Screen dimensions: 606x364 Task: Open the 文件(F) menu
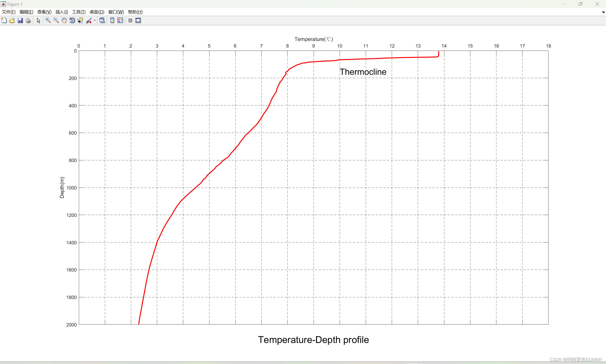(x=9, y=12)
